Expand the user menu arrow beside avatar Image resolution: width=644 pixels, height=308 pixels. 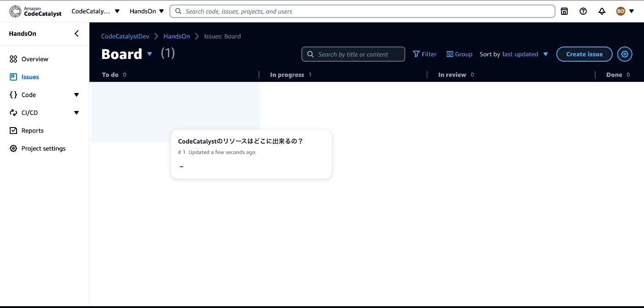(x=632, y=12)
